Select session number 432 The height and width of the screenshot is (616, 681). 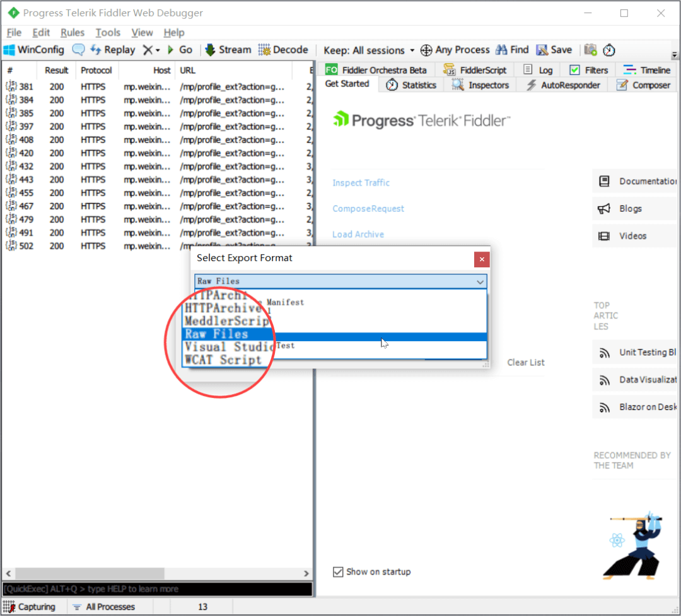(157, 166)
